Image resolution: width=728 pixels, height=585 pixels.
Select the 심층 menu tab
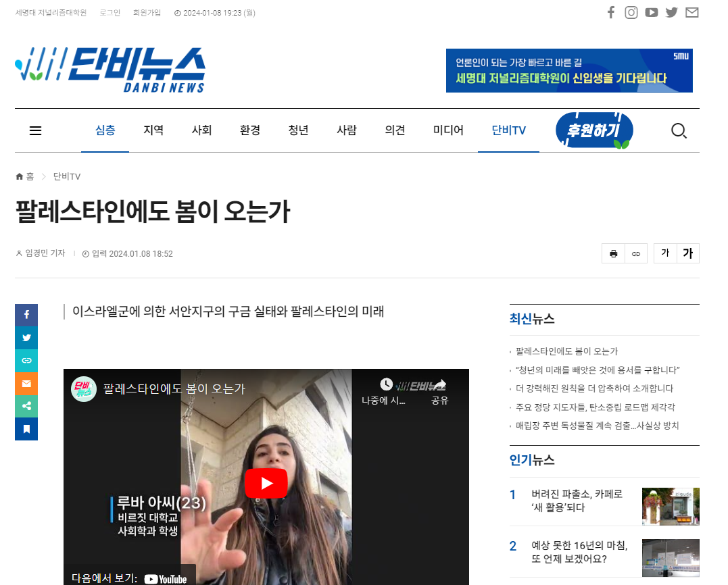click(x=105, y=130)
